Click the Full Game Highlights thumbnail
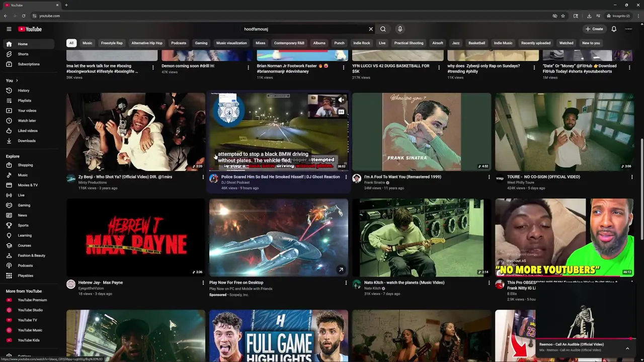 coord(279,336)
